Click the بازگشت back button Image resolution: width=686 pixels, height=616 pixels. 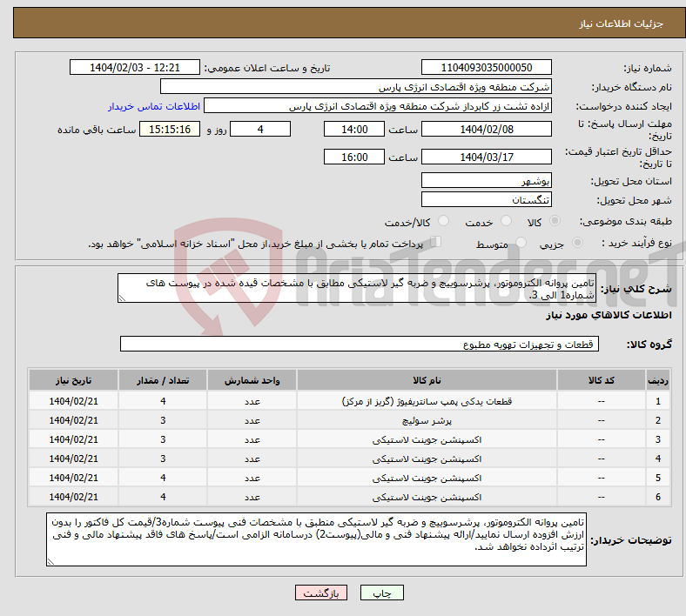(320, 593)
